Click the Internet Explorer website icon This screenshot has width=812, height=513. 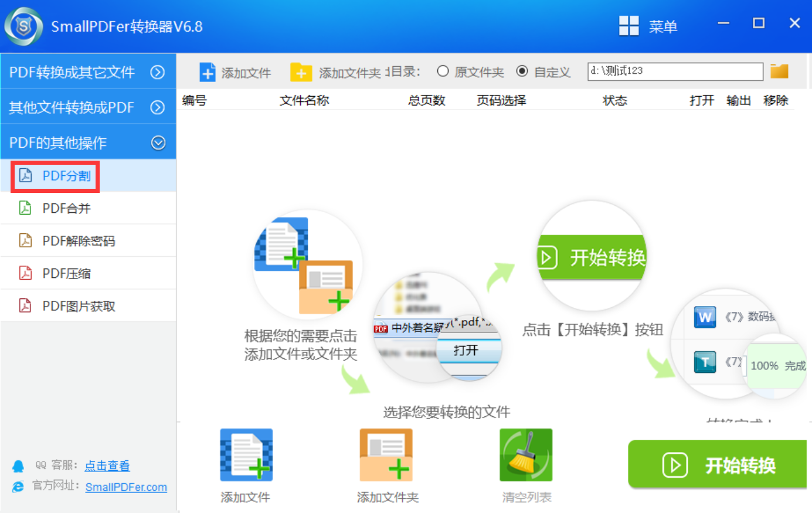(x=18, y=487)
